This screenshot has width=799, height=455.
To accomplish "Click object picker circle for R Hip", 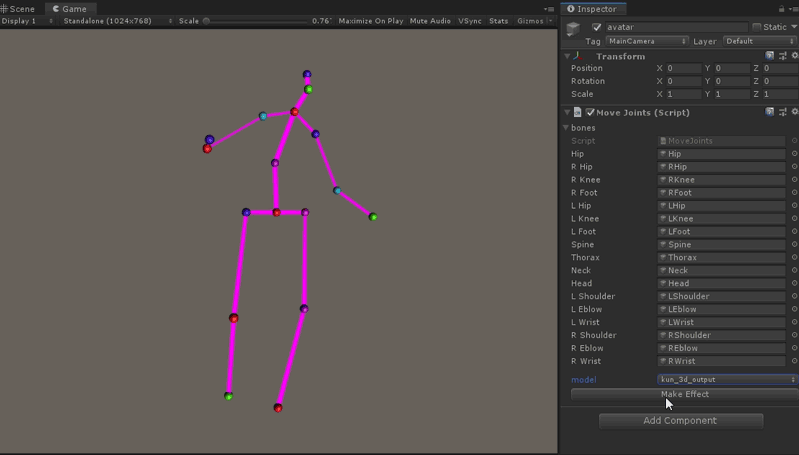I will [x=794, y=166].
